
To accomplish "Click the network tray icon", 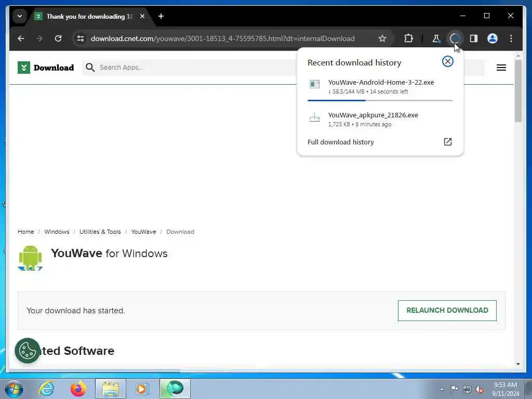I will pos(467,389).
